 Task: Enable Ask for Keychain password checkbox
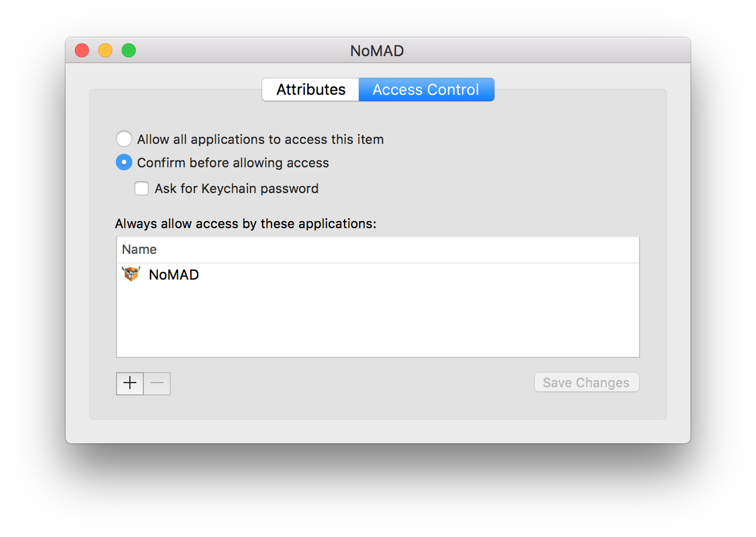(x=142, y=188)
